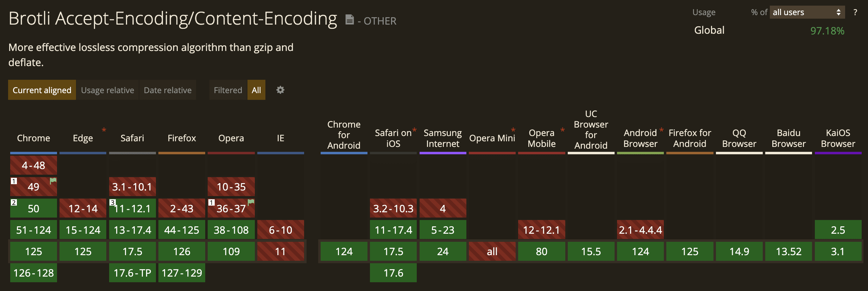Click note marker 2 on Chrome 50 cell

coord(13,202)
